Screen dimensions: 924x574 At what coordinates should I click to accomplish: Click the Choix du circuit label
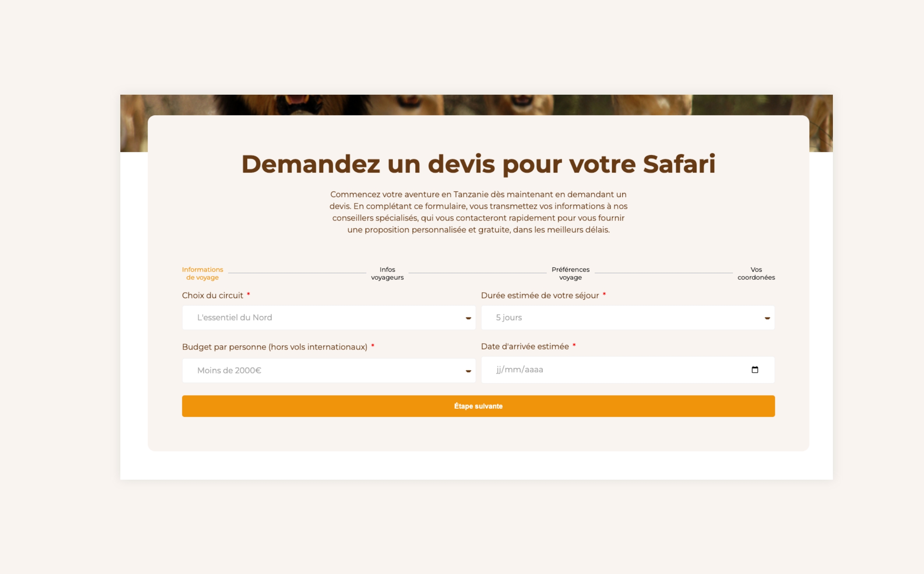click(x=213, y=295)
